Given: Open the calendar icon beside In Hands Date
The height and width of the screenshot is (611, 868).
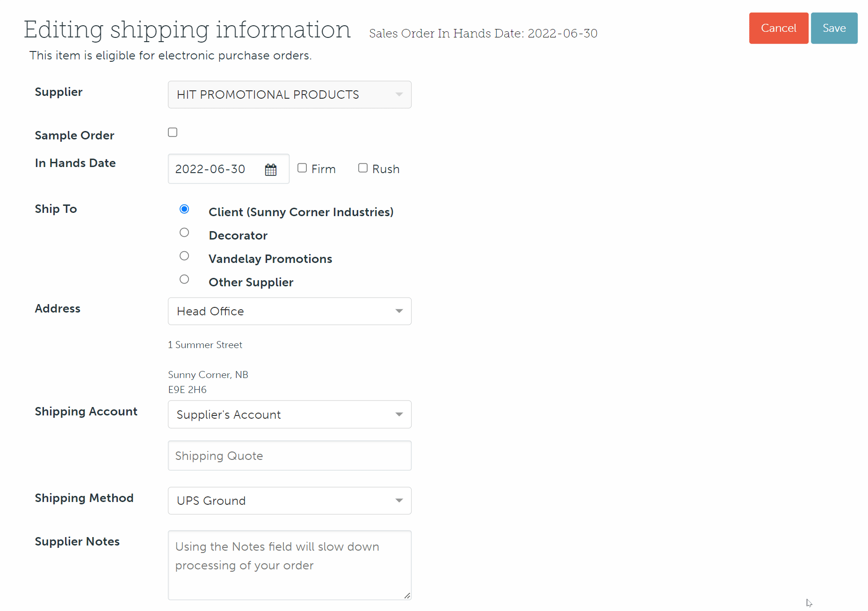Looking at the screenshot, I should [x=270, y=169].
